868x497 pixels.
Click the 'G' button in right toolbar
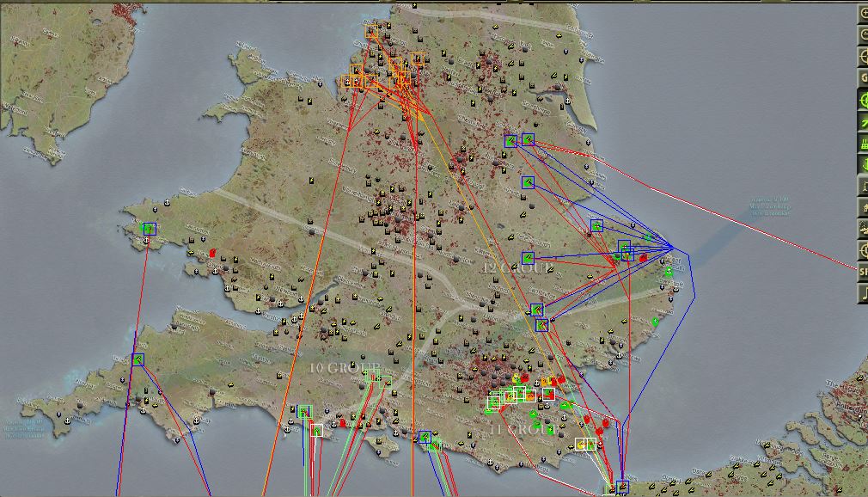[x=864, y=78]
